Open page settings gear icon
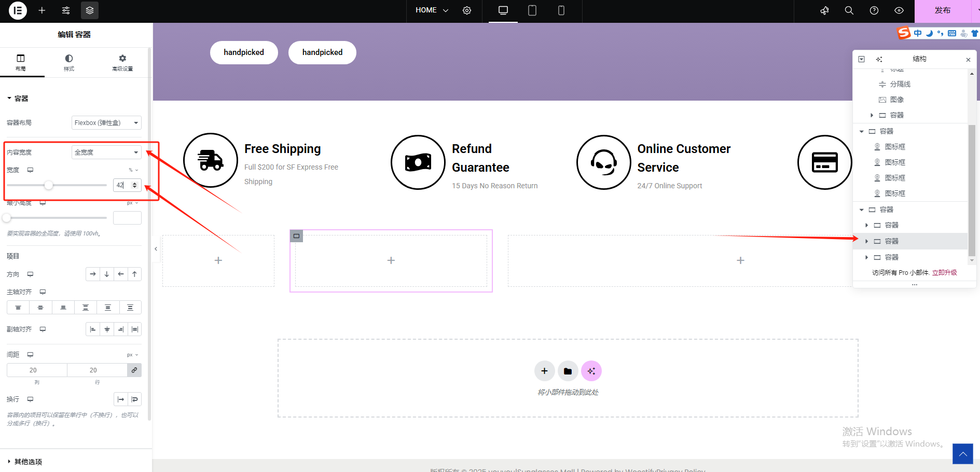Image resolution: width=980 pixels, height=472 pixels. (467, 10)
